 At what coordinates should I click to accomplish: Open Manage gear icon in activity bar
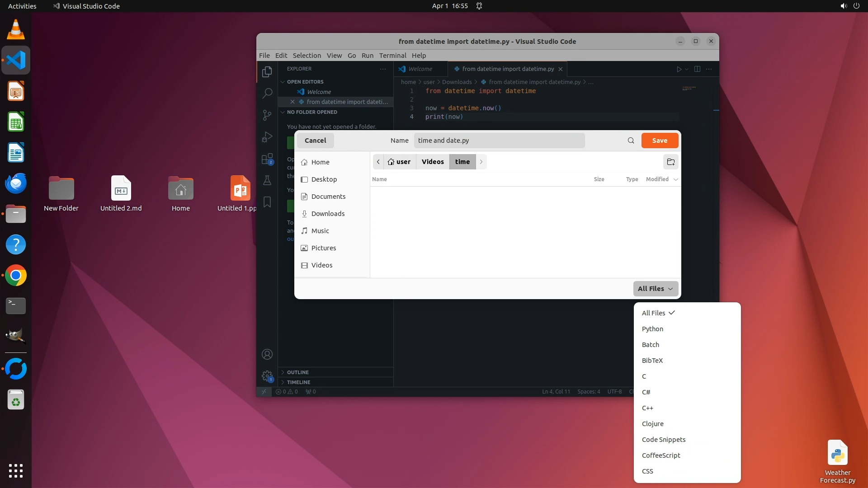point(267,376)
